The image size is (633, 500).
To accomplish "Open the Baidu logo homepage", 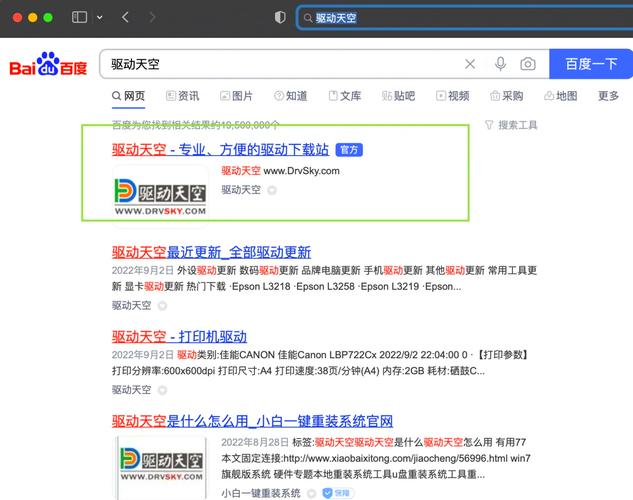I will click(x=48, y=64).
